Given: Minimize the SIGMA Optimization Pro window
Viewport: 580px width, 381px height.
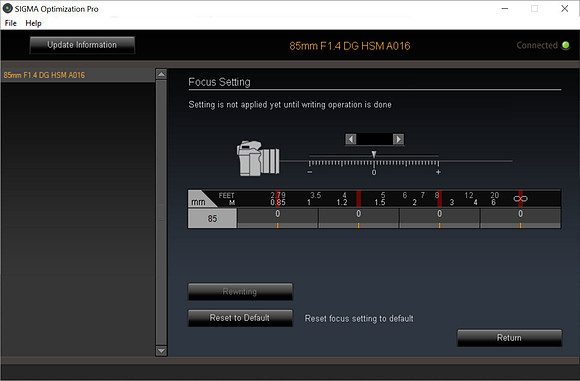Looking at the screenshot, I should click(x=505, y=9).
